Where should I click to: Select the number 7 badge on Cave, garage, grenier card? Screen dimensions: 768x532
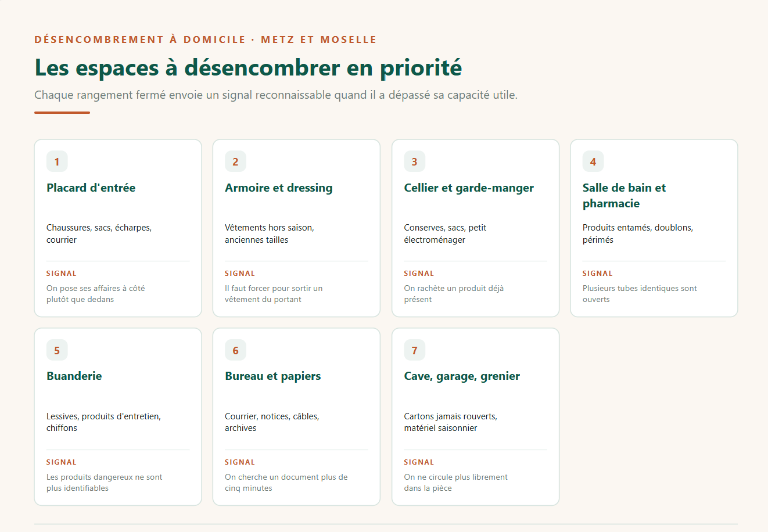click(x=414, y=350)
